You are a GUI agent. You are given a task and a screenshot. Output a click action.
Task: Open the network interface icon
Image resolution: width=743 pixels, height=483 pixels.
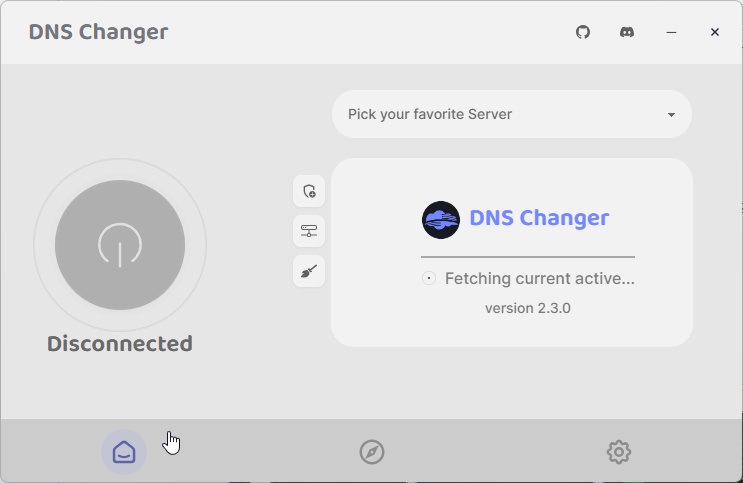(x=309, y=231)
